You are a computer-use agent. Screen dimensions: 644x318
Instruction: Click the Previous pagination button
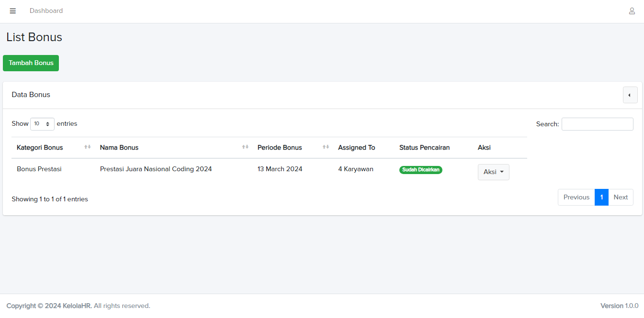click(x=576, y=197)
